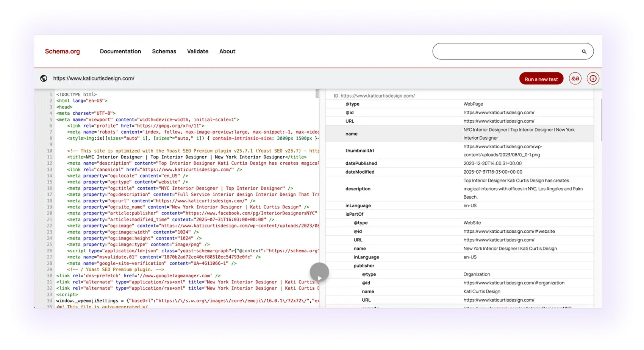Select line 26 in the code gutter
This screenshot has width=644, height=350.
(49, 251)
